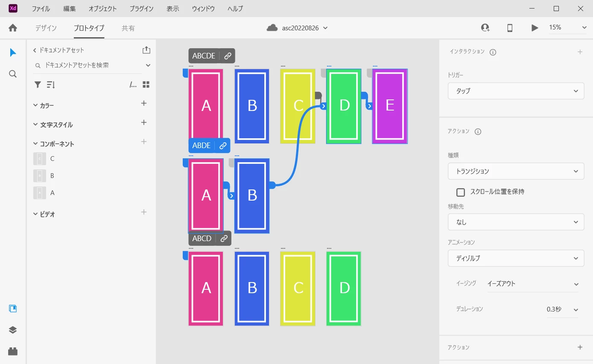
Task: Open the 表示 menu
Action: coord(173,9)
